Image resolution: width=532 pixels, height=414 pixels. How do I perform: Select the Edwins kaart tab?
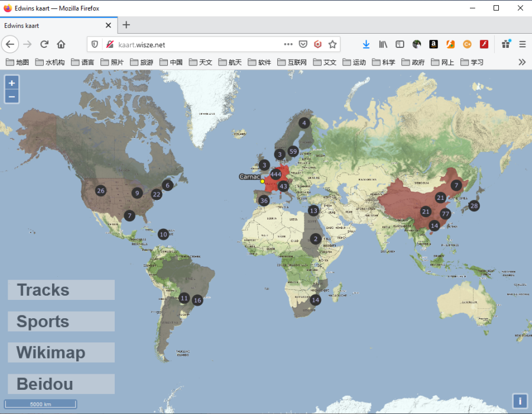click(59, 25)
